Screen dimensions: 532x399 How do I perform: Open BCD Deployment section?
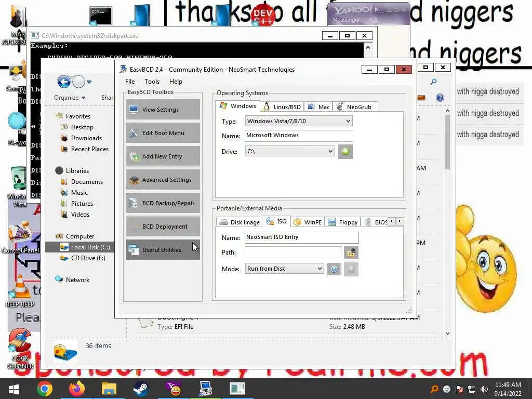(x=163, y=227)
